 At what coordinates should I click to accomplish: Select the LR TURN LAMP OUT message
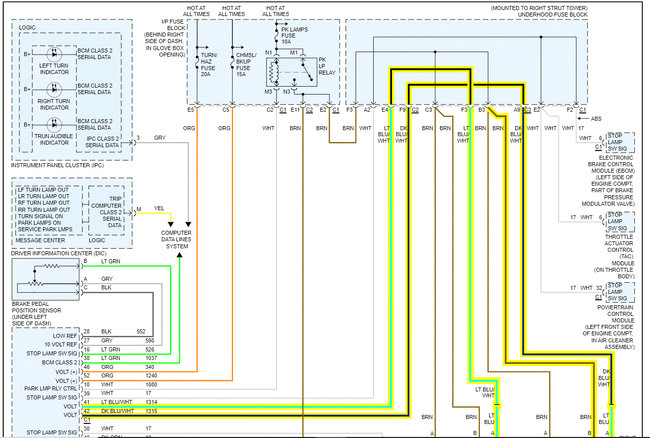pyautogui.click(x=44, y=196)
